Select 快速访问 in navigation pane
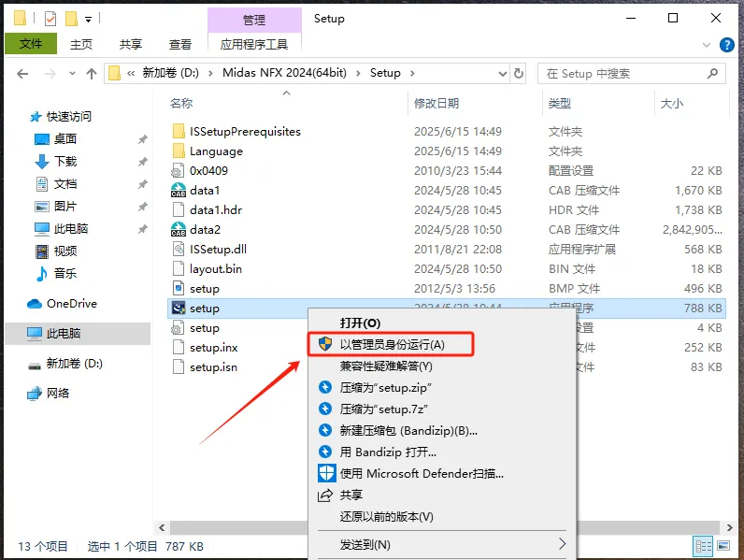Screen dimensions: 744x560 (x=69, y=116)
